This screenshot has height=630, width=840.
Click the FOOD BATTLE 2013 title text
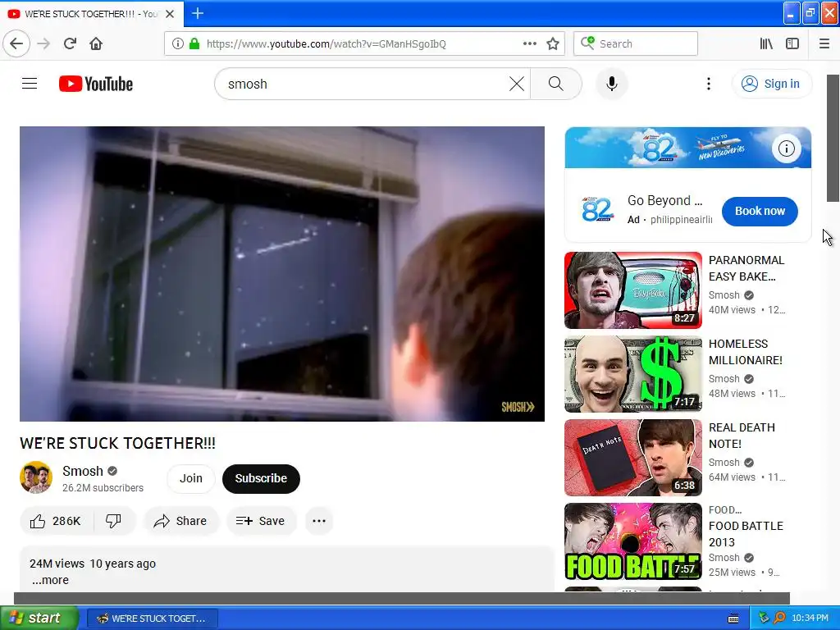click(x=746, y=534)
